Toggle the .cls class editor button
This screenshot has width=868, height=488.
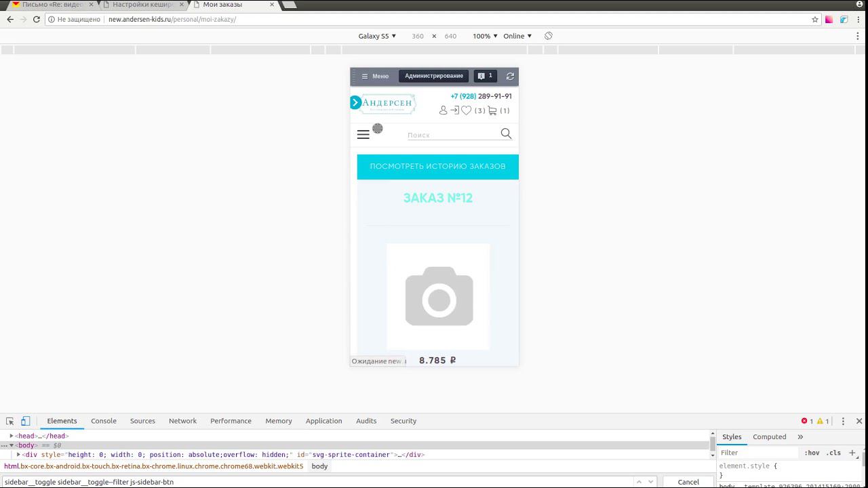(x=833, y=453)
